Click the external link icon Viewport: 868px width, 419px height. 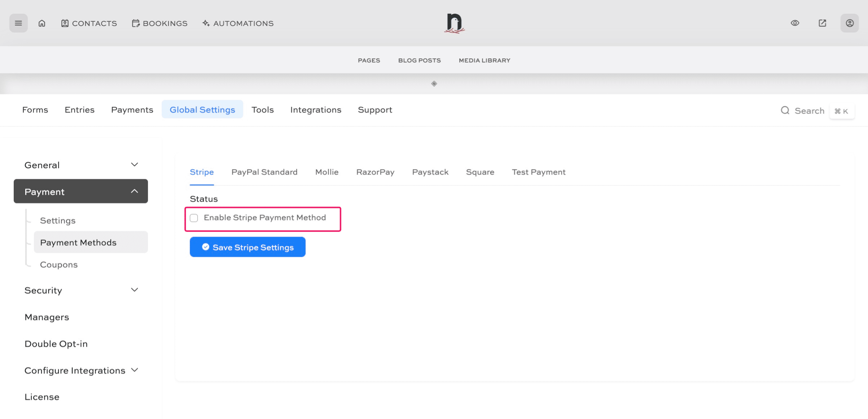pos(822,23)
